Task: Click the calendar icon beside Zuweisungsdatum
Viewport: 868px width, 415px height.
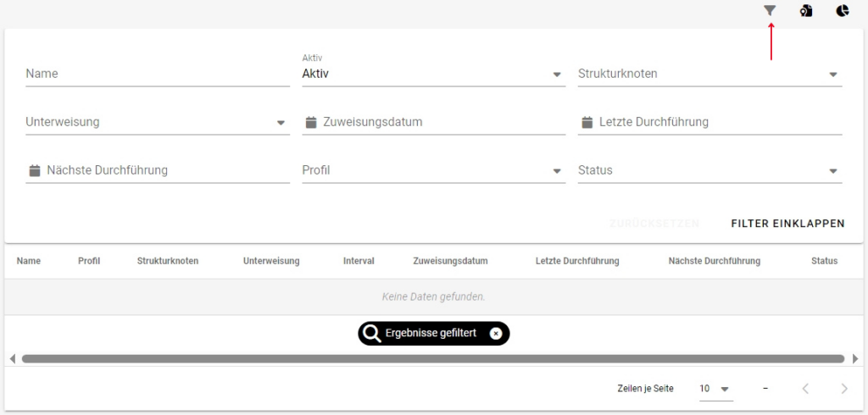Action: [x=311, y=122]
